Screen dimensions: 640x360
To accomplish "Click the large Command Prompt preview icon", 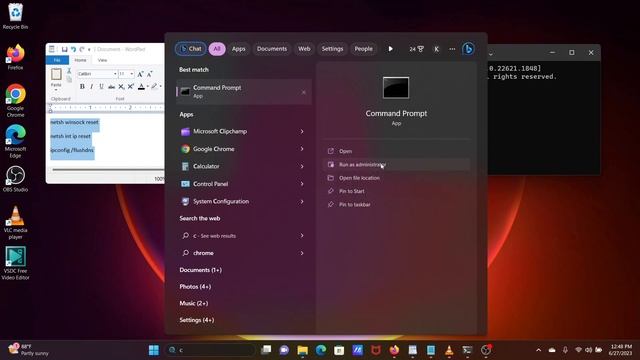I will pos(396,87).
